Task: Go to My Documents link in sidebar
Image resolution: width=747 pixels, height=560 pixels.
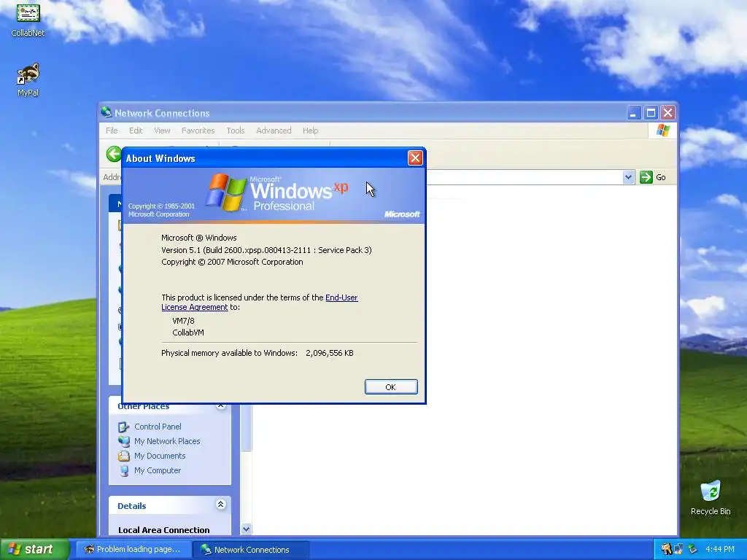Action: [160, 456]
